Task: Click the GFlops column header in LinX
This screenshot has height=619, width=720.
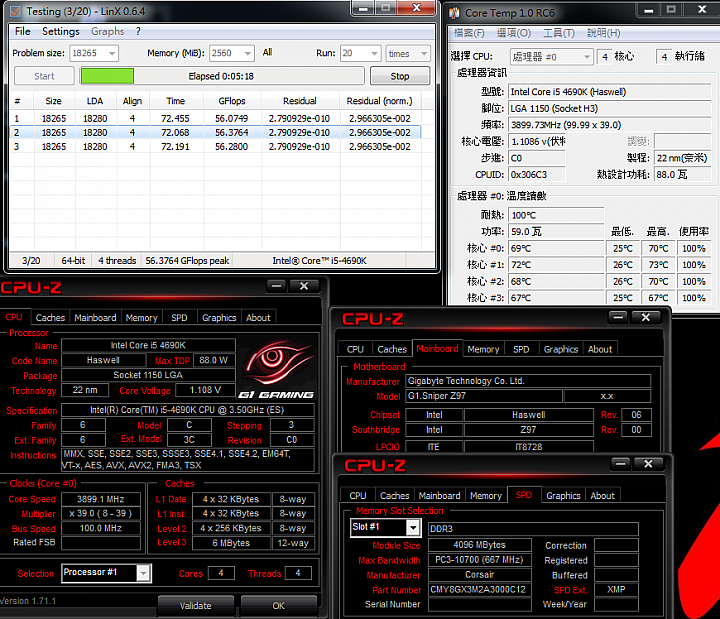Action: (232, 101)
